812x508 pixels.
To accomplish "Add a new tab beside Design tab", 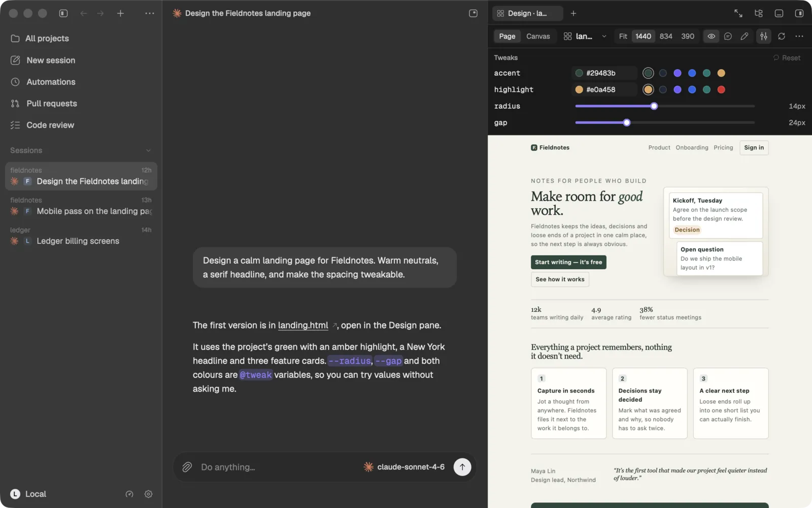I will (x=573, y=13).
